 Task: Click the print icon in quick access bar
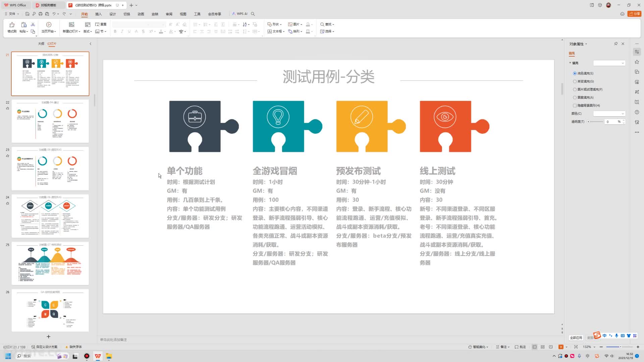point(40,14)
